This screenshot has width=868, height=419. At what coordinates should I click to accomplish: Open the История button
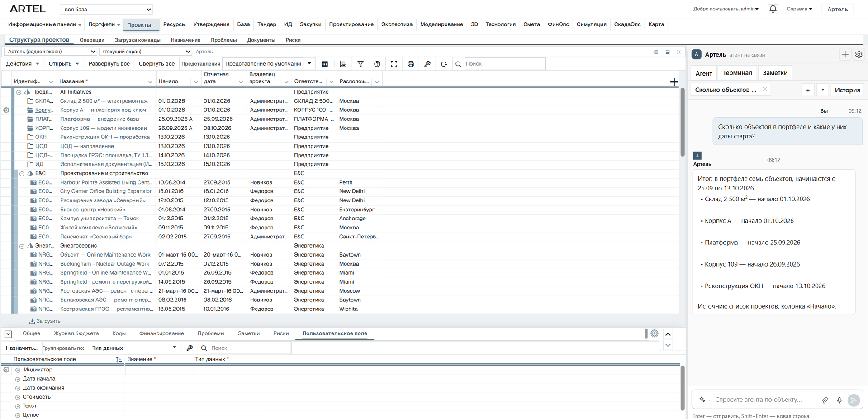pyautogui.click(x=847, y=90)
